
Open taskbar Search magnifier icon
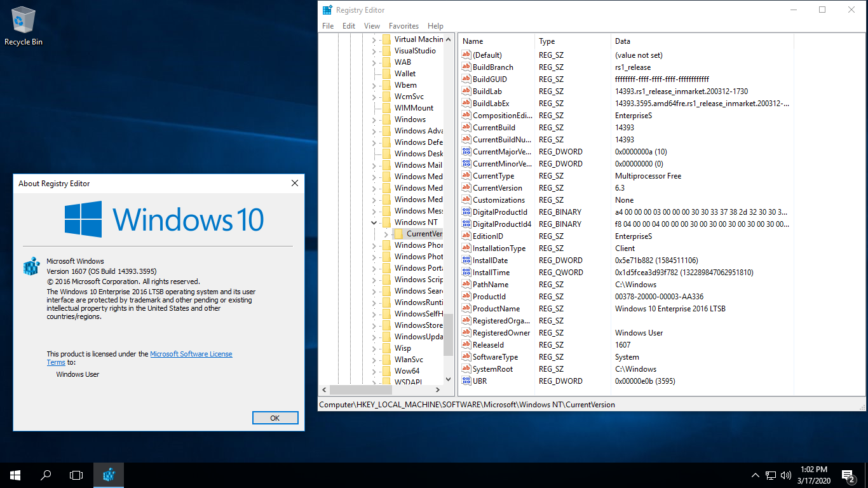(x=46, y=475)
